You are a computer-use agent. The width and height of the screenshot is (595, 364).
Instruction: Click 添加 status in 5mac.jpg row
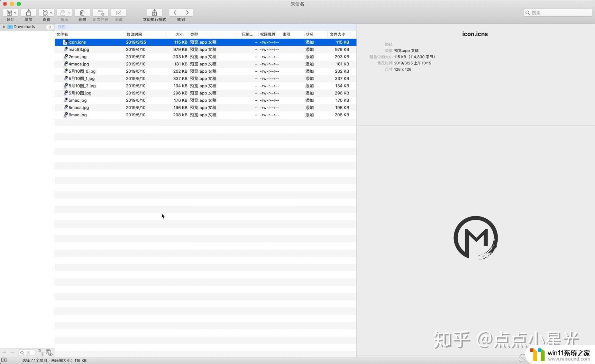click(310, 100)
